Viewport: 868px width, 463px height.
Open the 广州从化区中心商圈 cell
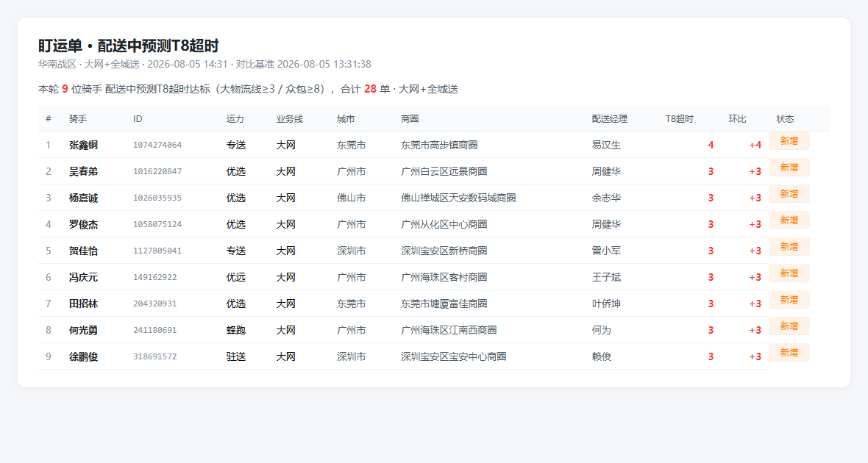[444, 225]
